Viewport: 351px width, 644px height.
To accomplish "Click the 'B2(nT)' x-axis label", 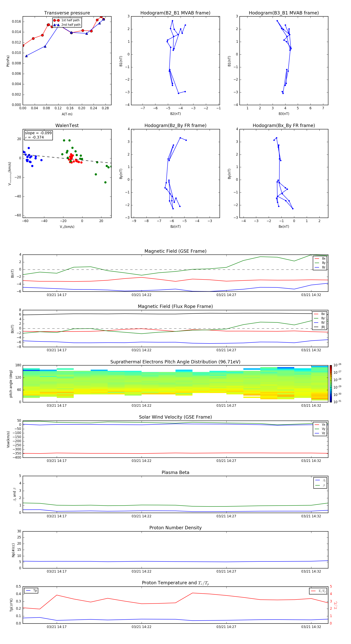I will (x=175, y=114).
